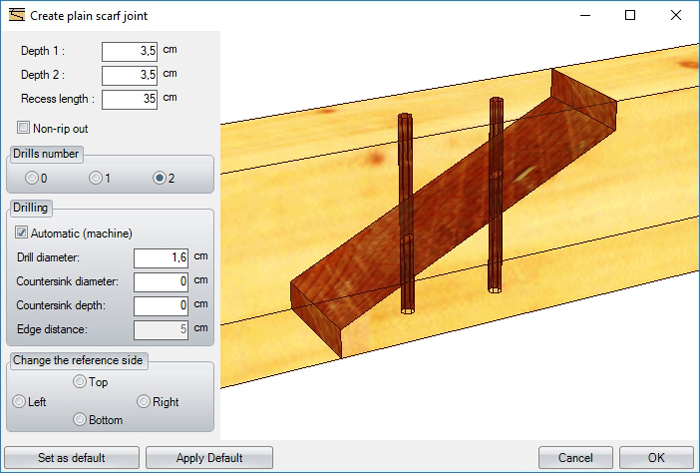Screen dimensions: 700x473
Task: Confirm with the OK button
Action: tap(656, 458)
